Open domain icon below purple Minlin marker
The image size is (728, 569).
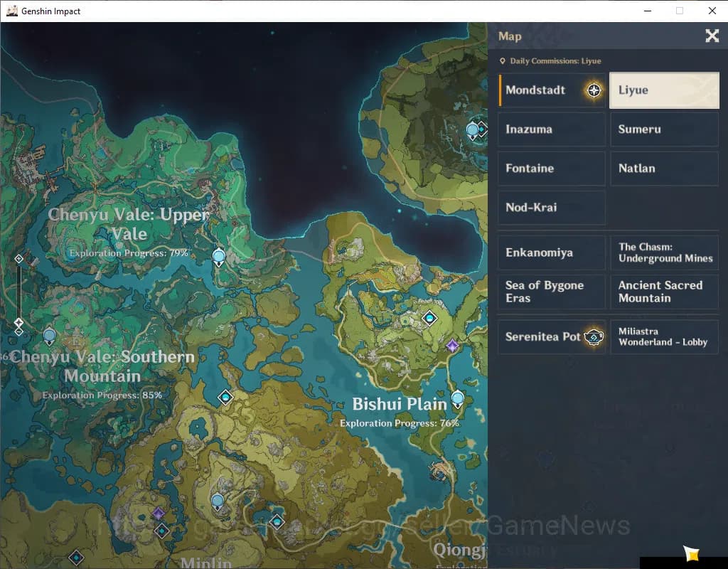click(161, 531)
